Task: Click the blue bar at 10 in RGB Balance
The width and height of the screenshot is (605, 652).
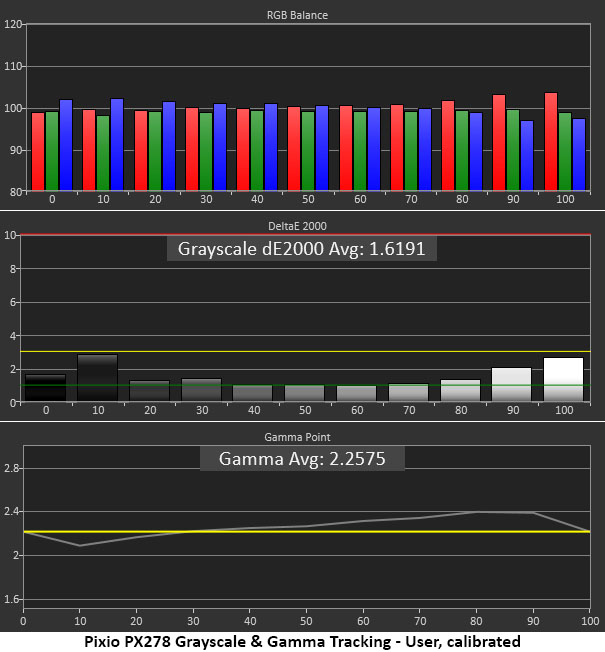Action: (117, 144)
